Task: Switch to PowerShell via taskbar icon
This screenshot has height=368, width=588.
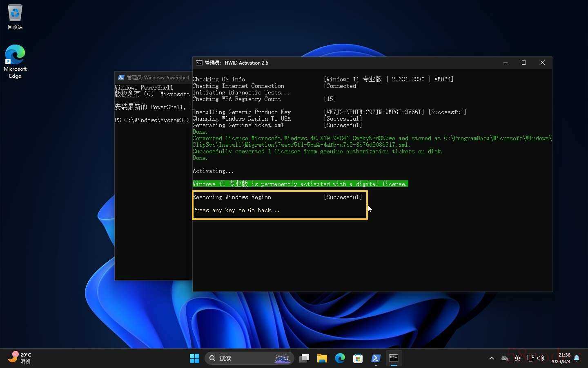Action: pyautogui.click(x=376, y=358)
